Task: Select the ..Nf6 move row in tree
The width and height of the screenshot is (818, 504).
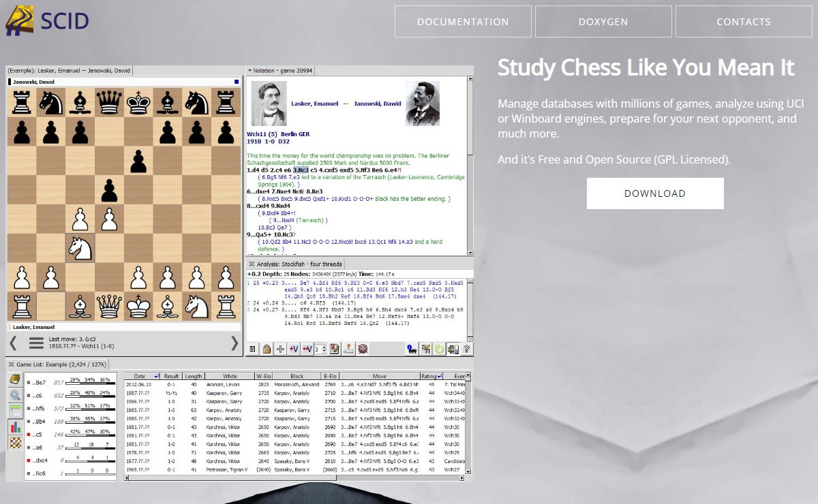Action: (72, 408)
